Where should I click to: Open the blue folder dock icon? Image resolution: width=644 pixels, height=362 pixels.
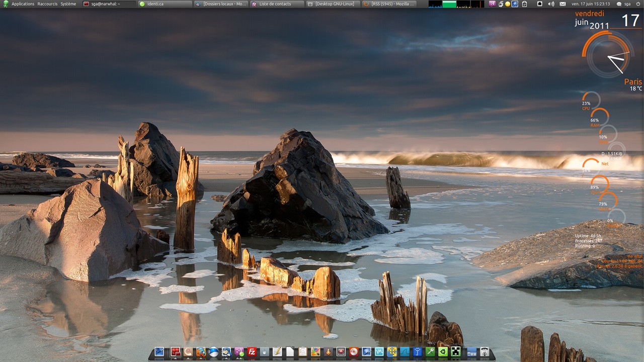pyautogui.click(x=471, y=352)
